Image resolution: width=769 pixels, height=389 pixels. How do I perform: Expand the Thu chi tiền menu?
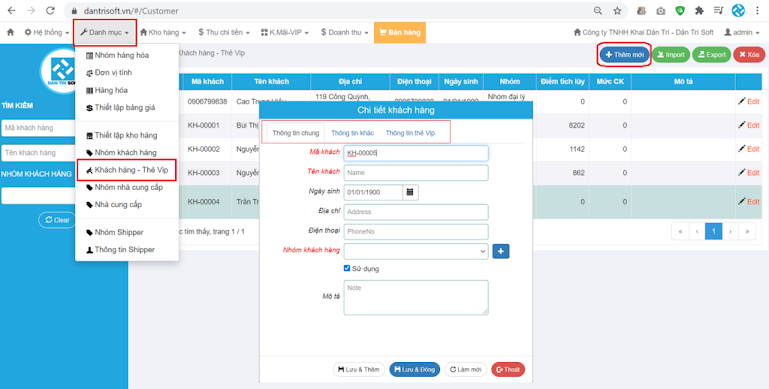click(x=224, y=32)
